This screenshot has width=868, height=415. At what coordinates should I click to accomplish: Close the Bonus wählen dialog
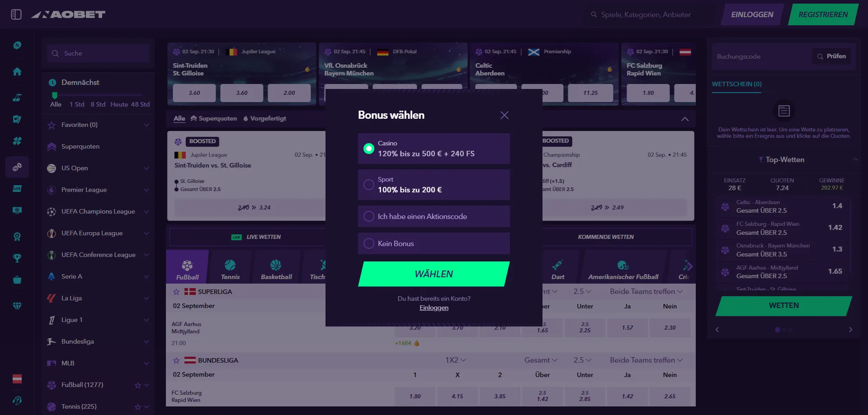pyautogui.click(x=505, y=115)
